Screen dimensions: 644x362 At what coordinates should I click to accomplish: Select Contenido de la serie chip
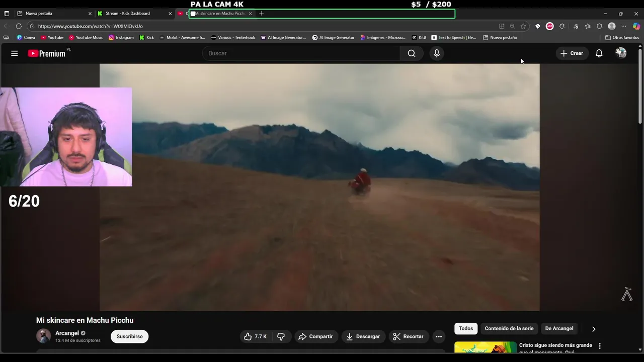pyautogui.click(x=509, y=329)
